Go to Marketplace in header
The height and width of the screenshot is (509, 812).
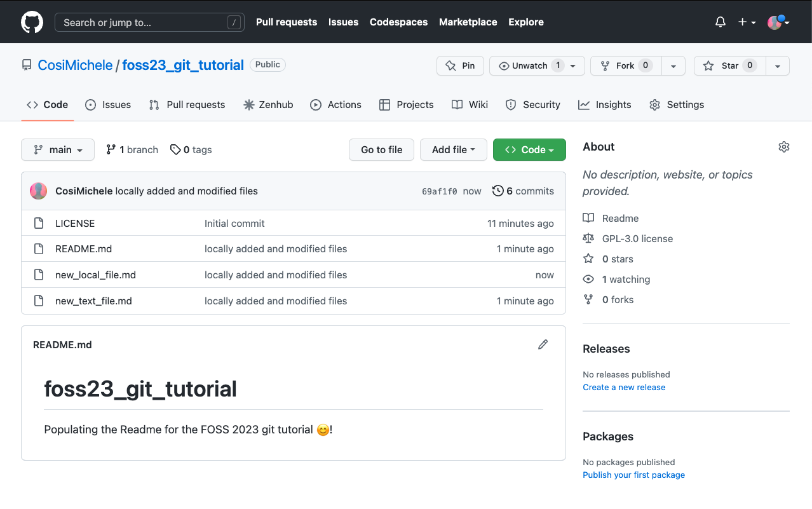(x=468, y=22)
